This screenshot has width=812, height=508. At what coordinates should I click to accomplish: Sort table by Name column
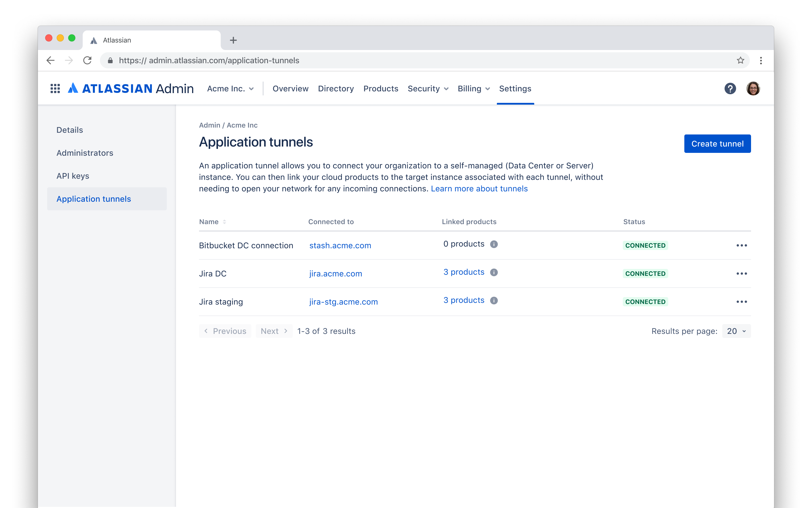pyautogui.click(x=212, y=222)
